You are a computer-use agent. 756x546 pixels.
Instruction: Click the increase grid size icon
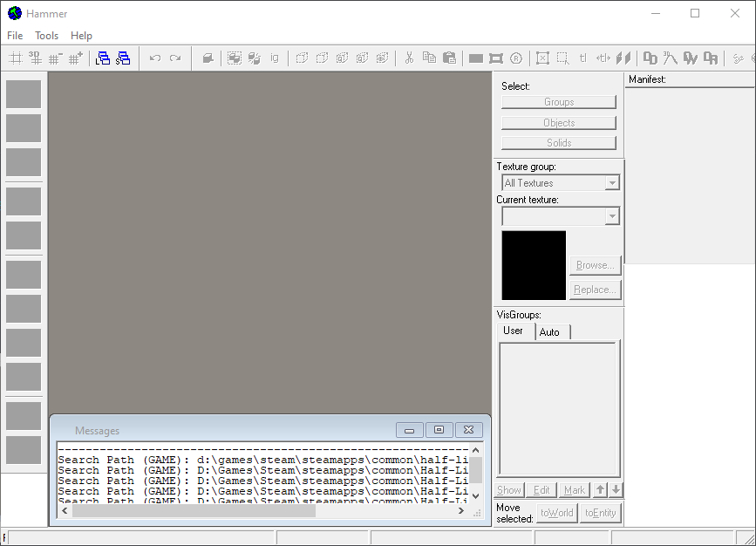coord(76,58)
